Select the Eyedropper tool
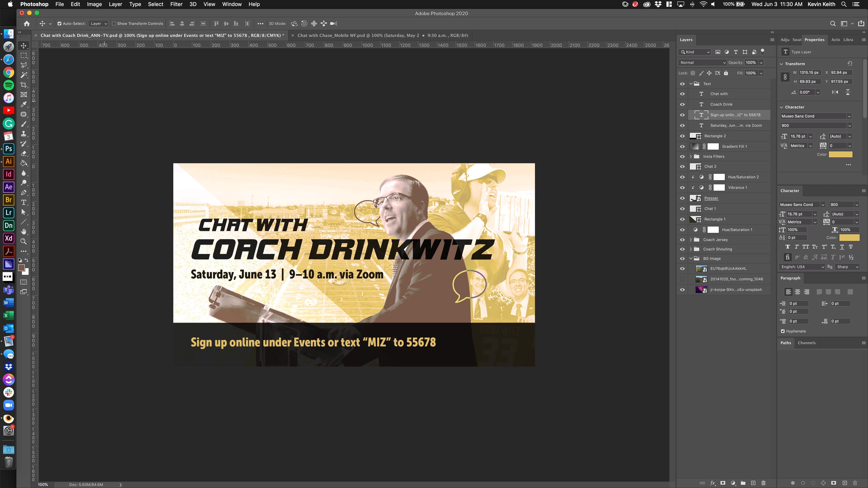Screen dimensions: 868x488 [24, 104]
